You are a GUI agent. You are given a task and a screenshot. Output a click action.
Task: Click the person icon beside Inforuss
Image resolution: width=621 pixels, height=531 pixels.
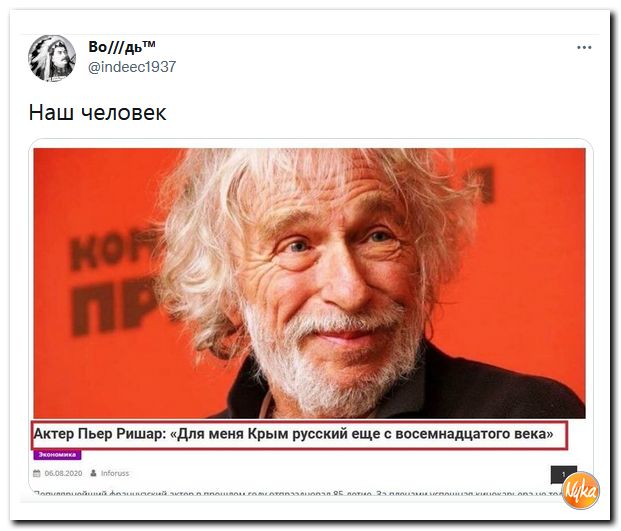(x=93, y=473)
